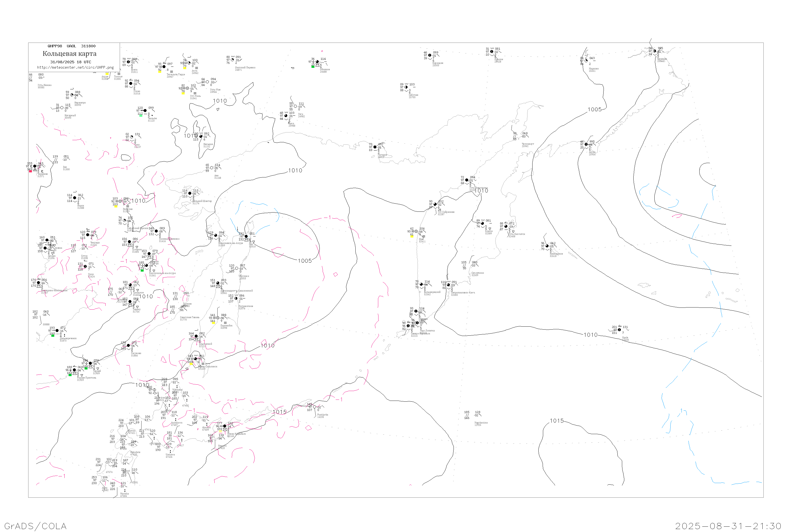Click the yellow square at Усть-Миль station
This screenshot has width=798, height=532.
pyautogui.click(x=183, y=93)
